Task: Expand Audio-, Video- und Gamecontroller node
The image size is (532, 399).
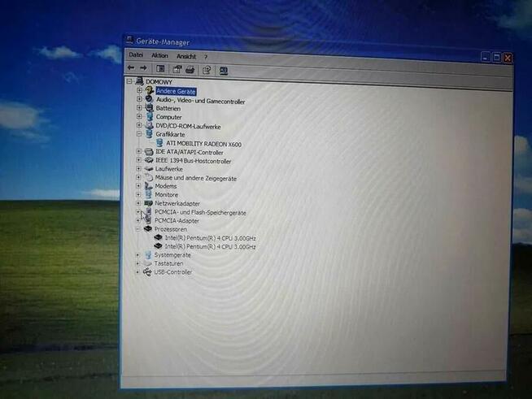Action: tap(139, 99)
